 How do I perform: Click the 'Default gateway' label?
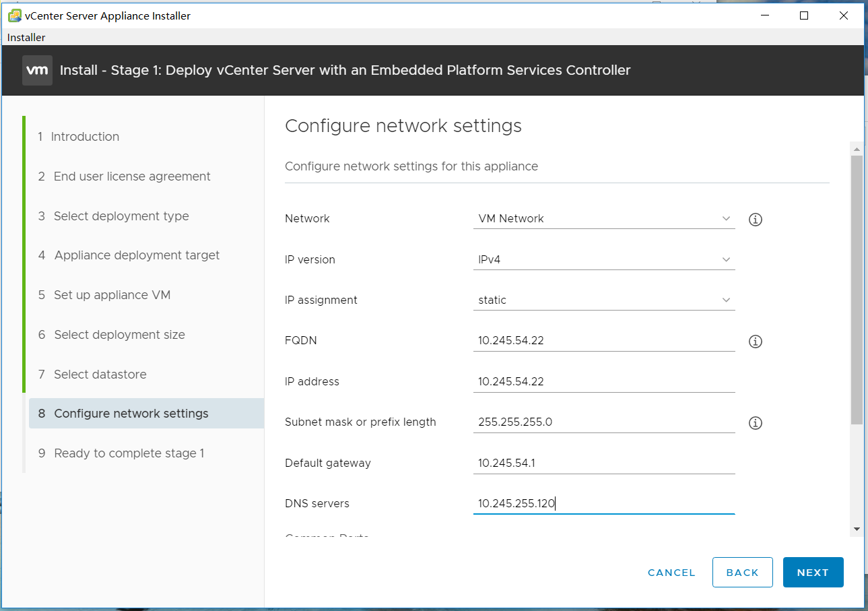pos(328,463)
